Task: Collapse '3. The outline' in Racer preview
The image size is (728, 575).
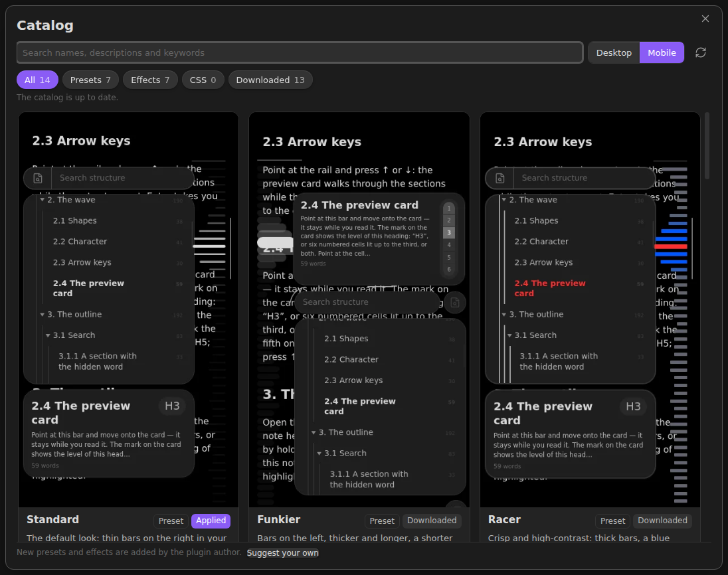Action: (503, 314)
